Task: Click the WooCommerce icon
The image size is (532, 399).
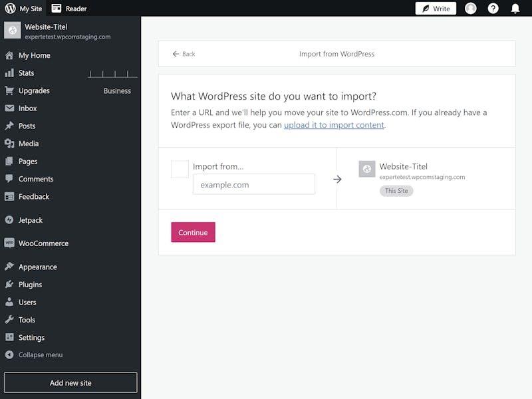Action: tap(9, 243)
